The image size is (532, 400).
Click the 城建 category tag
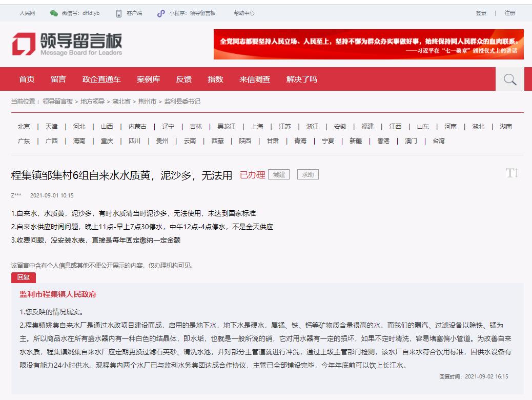click(x=279, y=175)
